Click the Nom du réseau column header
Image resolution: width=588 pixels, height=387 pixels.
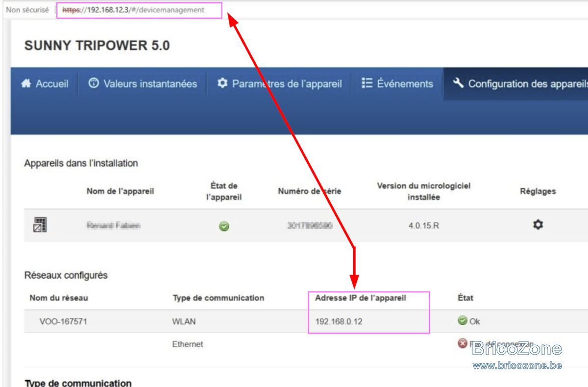tap(59, 298)
